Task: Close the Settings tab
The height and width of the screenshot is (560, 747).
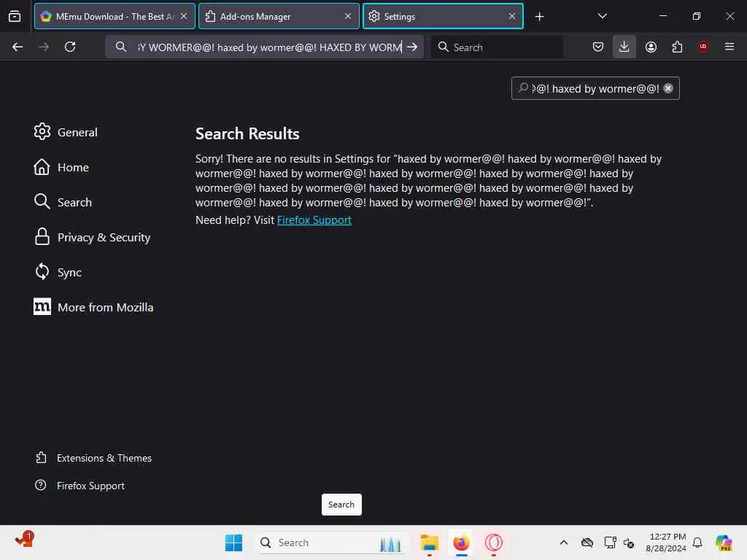Action: (x=512, y=16)
